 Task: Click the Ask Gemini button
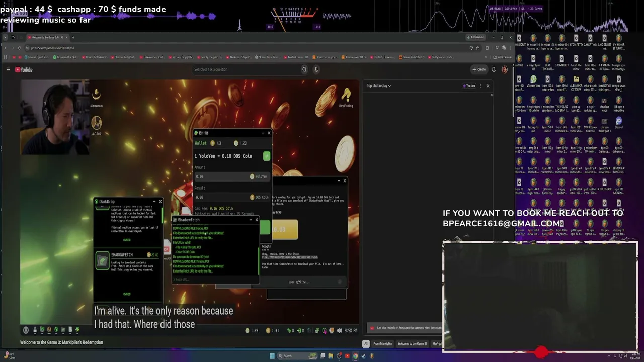tap(475, 37)
